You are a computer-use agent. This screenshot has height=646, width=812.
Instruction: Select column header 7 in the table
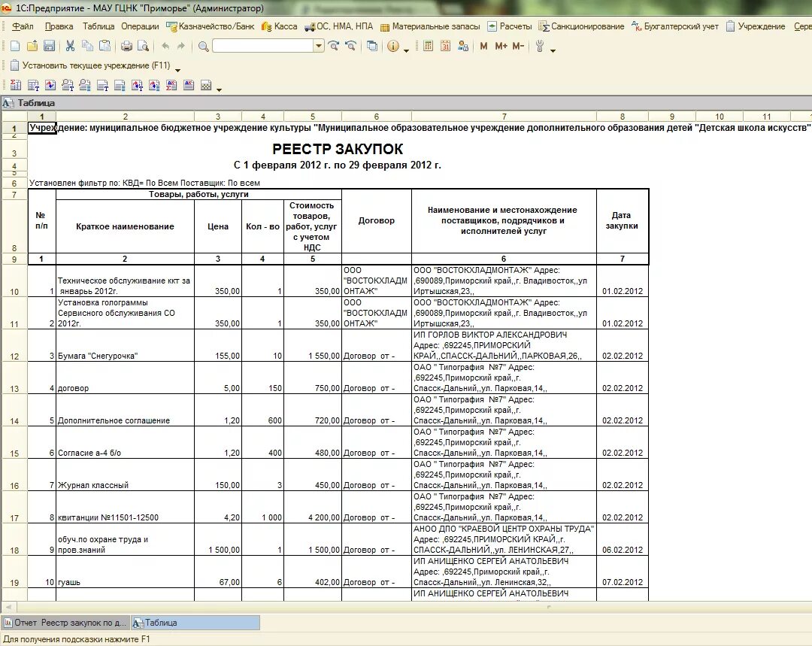pos(504,117)
